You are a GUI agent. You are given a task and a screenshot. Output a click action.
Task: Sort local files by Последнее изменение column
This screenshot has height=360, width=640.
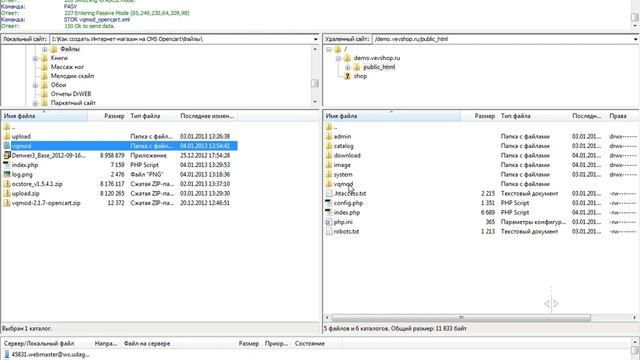[207, 116]
